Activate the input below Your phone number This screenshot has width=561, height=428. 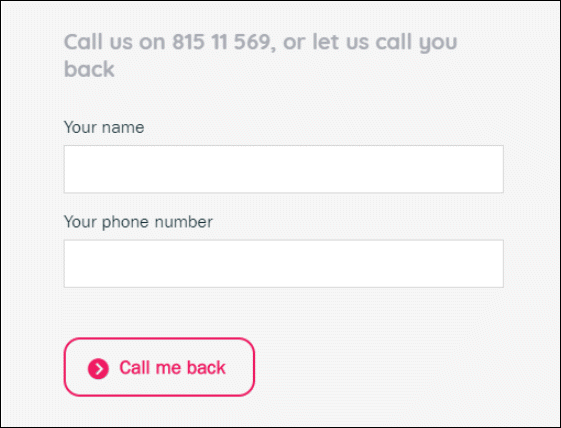(284, 264)
